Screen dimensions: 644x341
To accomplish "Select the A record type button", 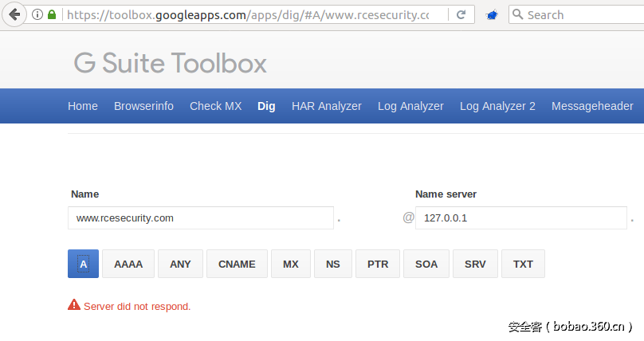I will (x=84, y=264).
